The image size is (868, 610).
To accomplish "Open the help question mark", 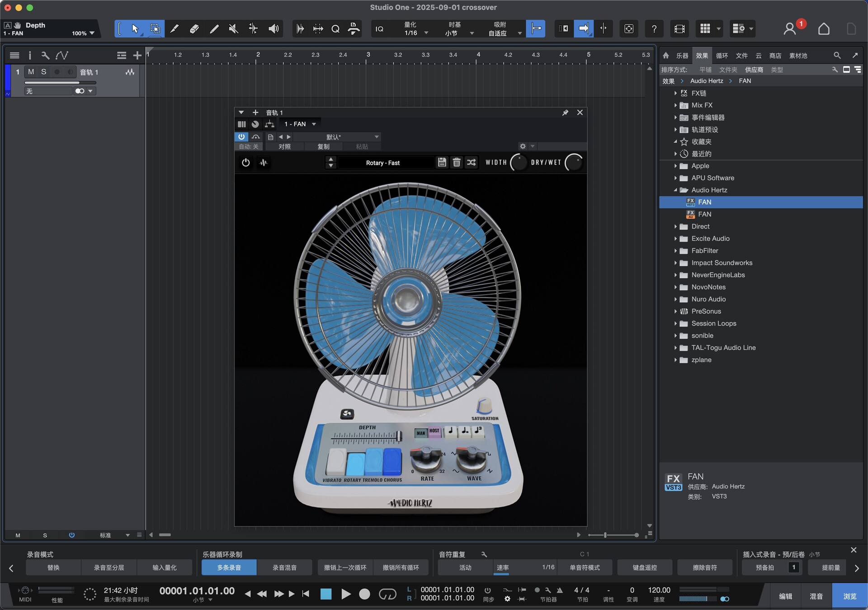I will click(654, 29).
